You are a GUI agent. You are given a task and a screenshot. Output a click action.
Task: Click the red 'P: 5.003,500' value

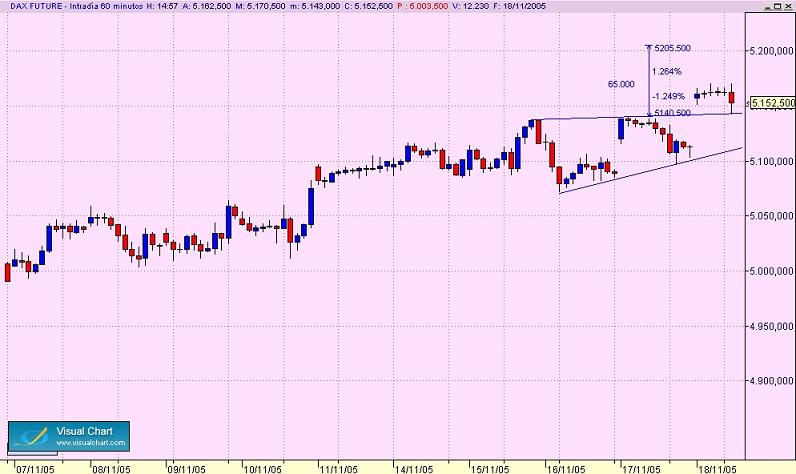click(422, 6)
